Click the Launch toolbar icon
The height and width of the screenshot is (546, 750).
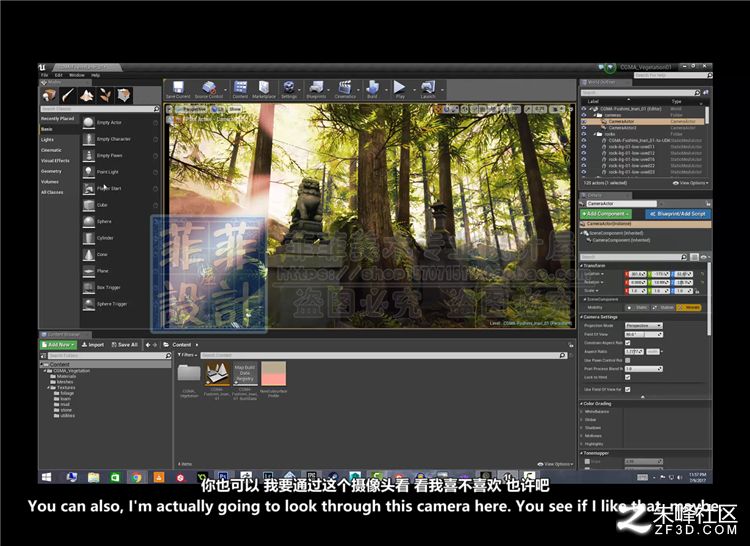tap(428, 89)
